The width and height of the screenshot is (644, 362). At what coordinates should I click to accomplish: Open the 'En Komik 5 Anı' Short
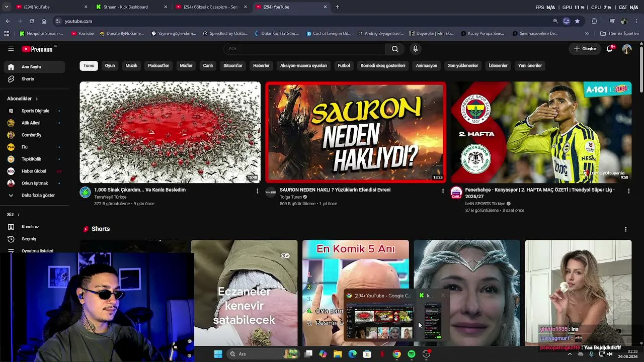(356, 293)
